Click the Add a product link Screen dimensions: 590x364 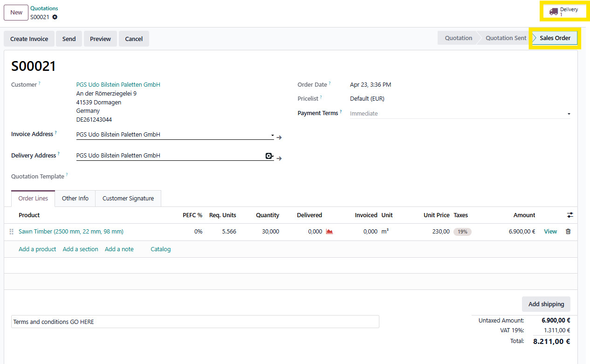click(x=37, y=249)
